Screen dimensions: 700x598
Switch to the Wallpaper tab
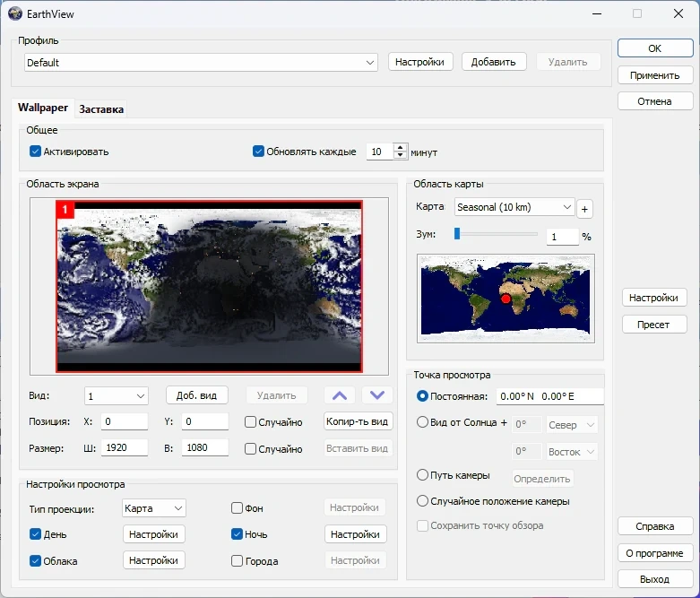[43, 108]
